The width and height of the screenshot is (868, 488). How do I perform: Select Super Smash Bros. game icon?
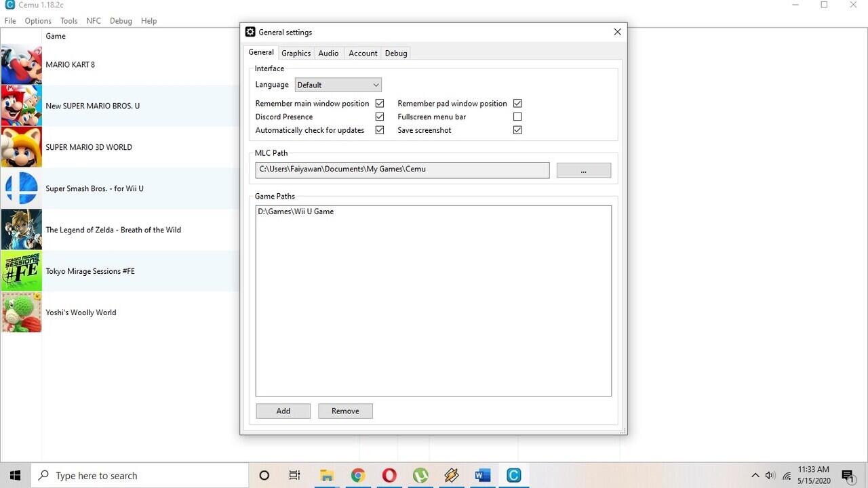21,188
